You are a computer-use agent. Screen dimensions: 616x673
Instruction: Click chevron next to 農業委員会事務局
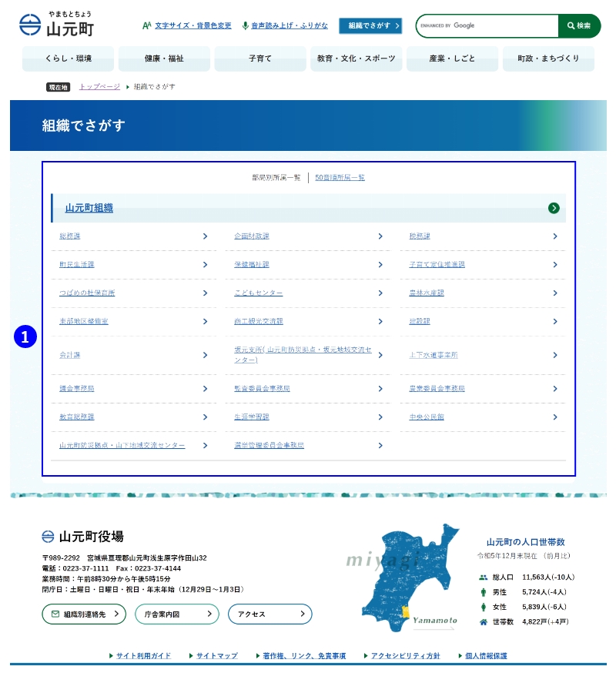point(555,389)
